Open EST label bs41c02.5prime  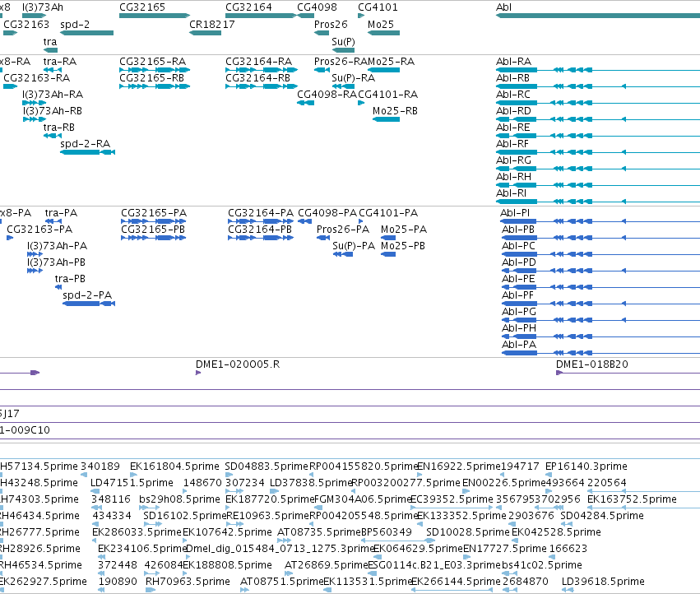pos(542,565)
